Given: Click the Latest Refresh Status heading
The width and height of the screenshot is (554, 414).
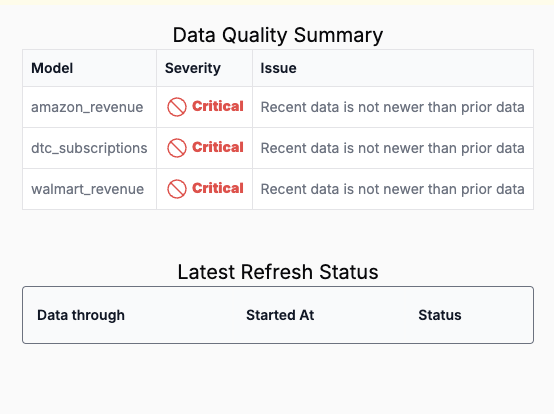Looking at the screenshot, I should point(278,272).
